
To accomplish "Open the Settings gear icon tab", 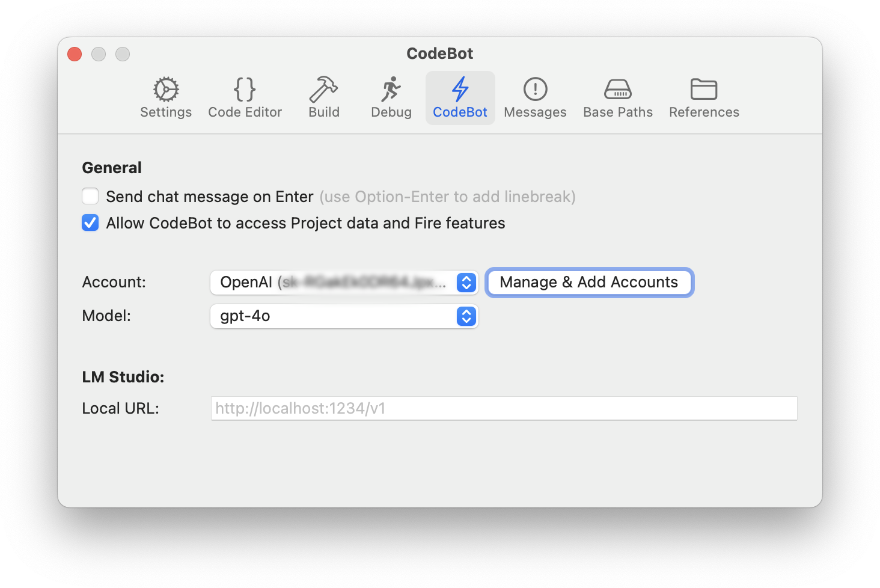I will pyautogui.click(x=166, y=90).
